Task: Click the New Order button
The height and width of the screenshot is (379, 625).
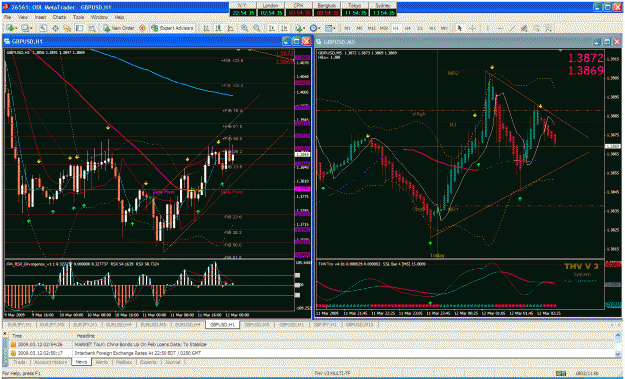Action: [118, 28]
